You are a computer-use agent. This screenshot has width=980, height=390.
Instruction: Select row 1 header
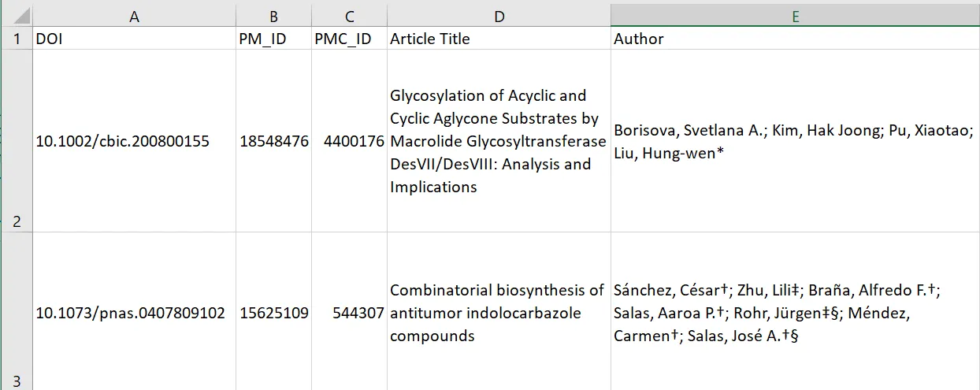[x=16, y=39]
